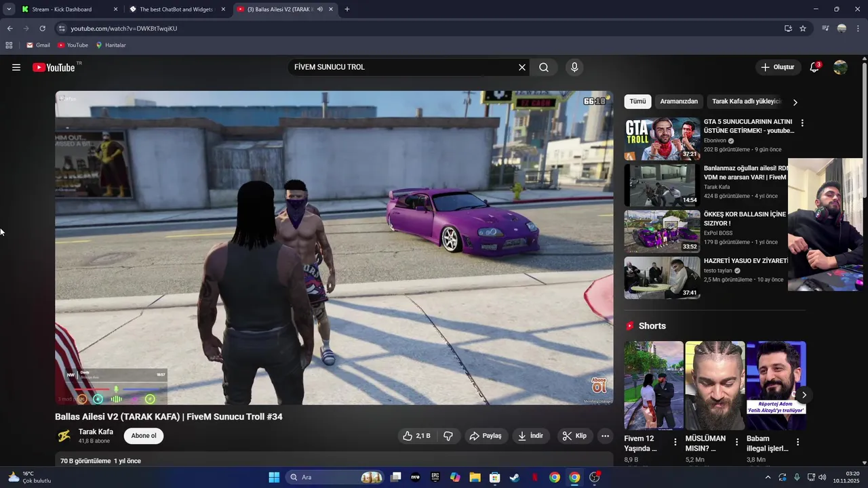
Task: View site information icon in address bar
Action: click(x=62, y=28)
